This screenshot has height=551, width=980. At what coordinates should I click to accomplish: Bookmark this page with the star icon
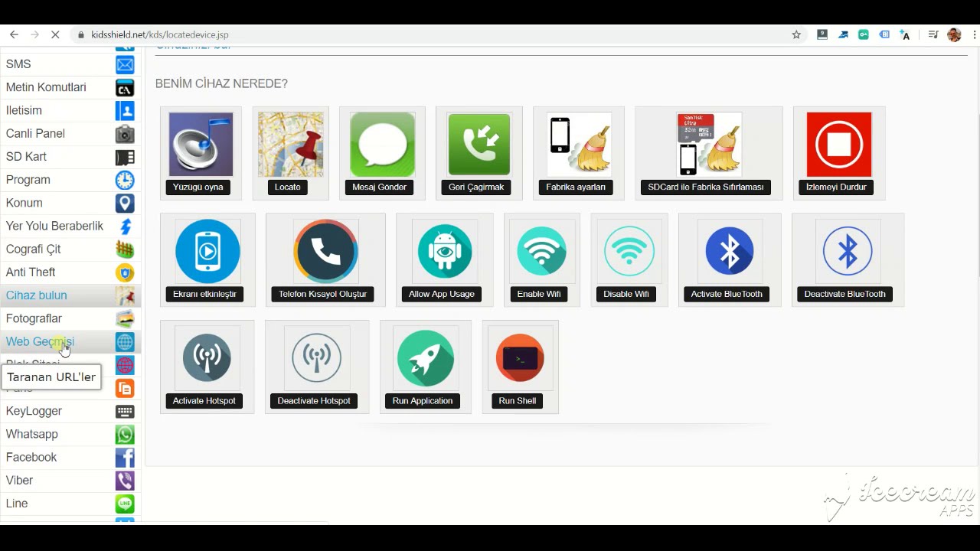tap(796, 34)
